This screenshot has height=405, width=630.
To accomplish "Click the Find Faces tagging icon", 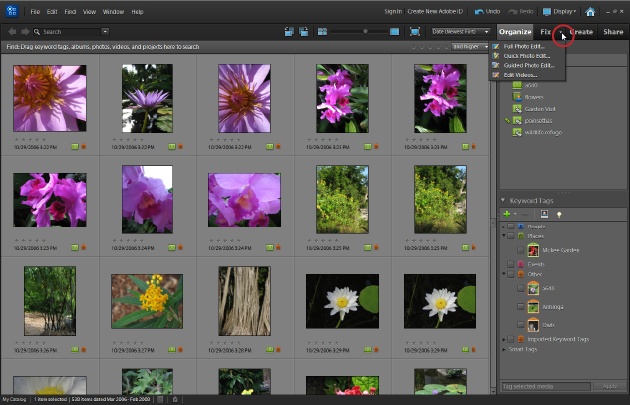I will point(544,214).
